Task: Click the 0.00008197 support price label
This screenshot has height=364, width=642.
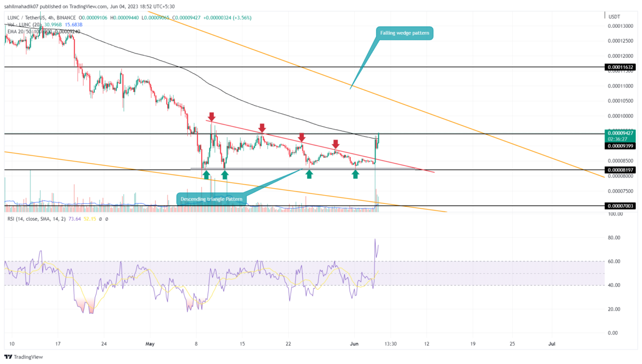Action: [620, 170]
